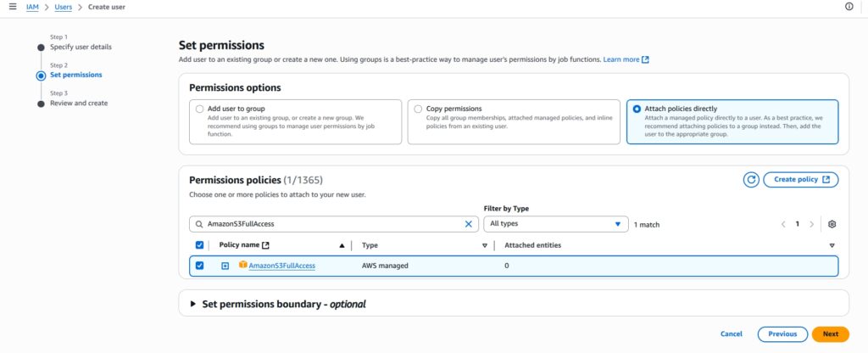Go to previous page of policies
The width and height of the screenshot is (868, 353).
pos(783,224)
